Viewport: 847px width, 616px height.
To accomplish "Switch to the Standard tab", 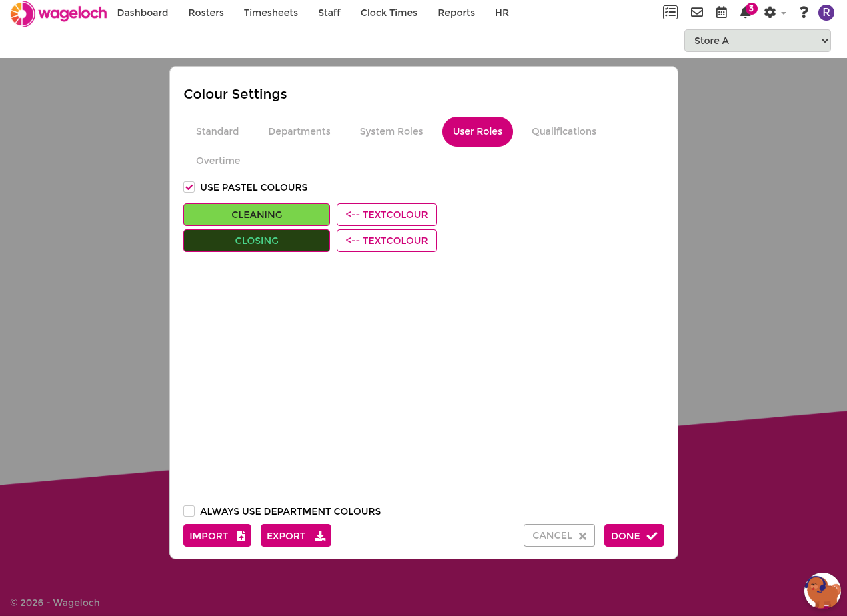I will pos(217,131).
